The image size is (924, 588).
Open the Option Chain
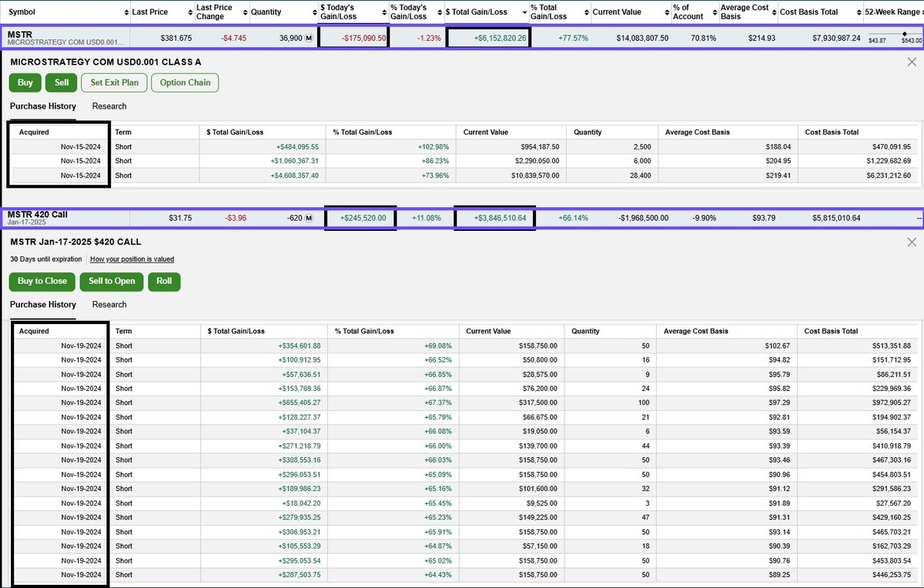(x=185, y=82)
